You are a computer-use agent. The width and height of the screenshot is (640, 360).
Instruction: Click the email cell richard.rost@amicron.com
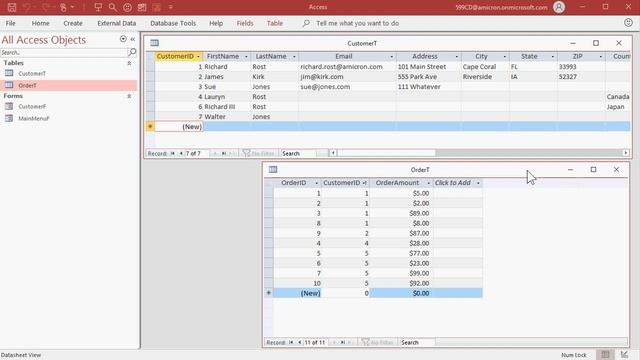(x=347, y=67)
